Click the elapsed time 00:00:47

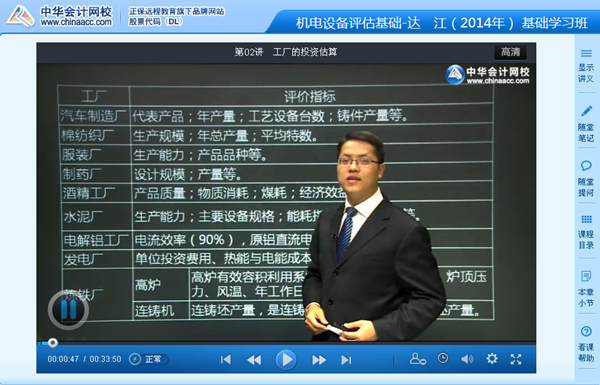coord(63,359)
